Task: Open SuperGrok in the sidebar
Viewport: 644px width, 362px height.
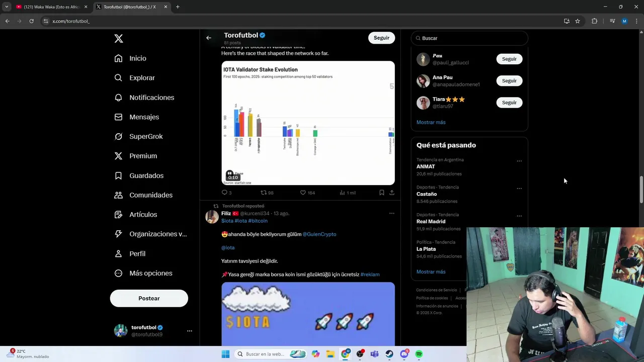Action: [138, 136]
